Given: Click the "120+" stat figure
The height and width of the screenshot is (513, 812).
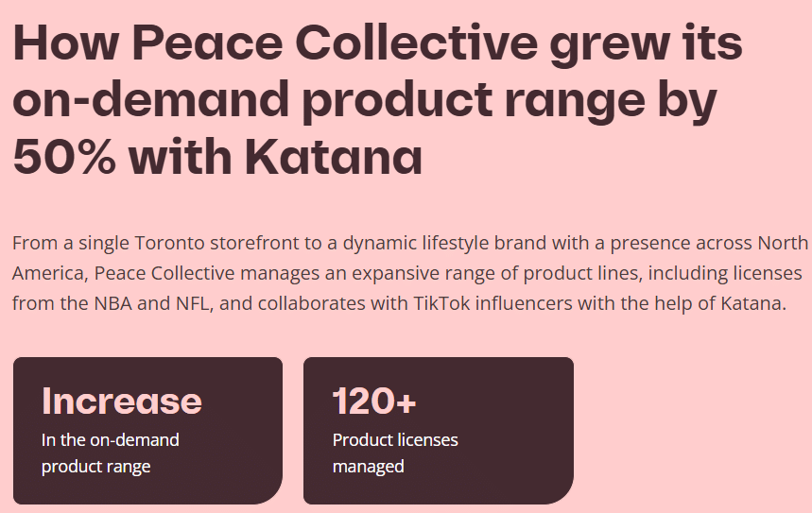Looking at the screenshot, I should click(374, 402).
